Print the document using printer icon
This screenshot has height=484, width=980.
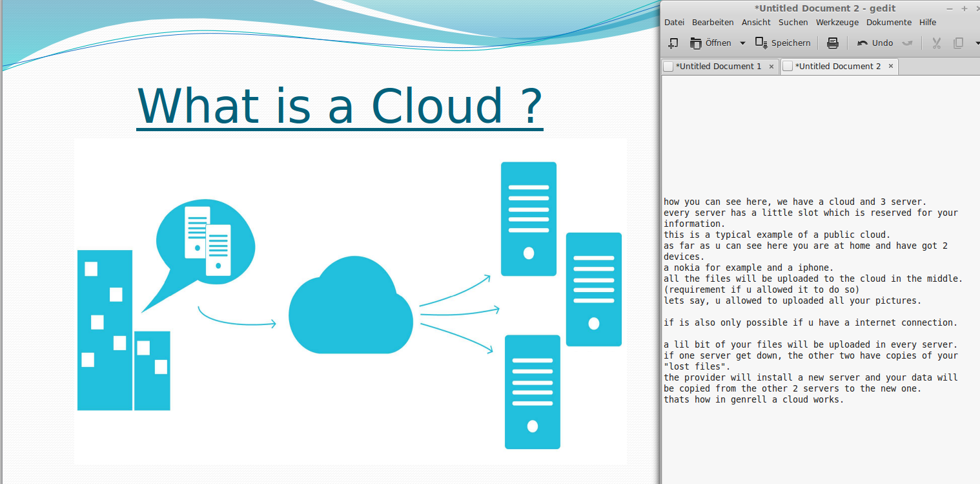tap(833, 43)
